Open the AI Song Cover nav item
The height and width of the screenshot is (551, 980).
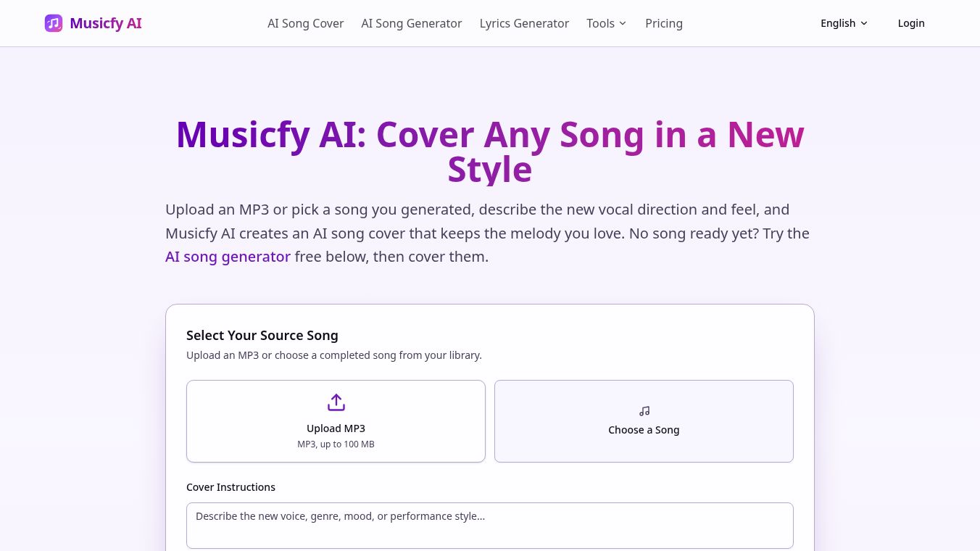coord(305,23)
